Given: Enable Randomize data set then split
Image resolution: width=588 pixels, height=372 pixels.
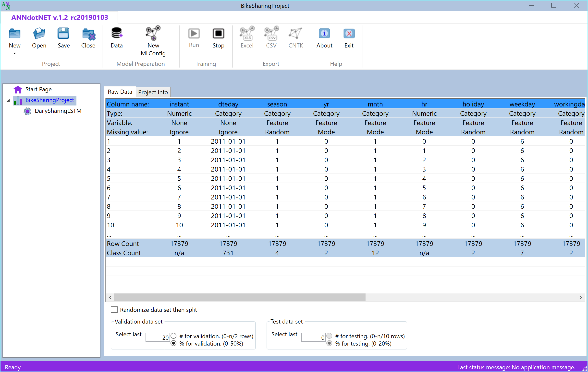Looking at the screenshot, I should point(114,310).
